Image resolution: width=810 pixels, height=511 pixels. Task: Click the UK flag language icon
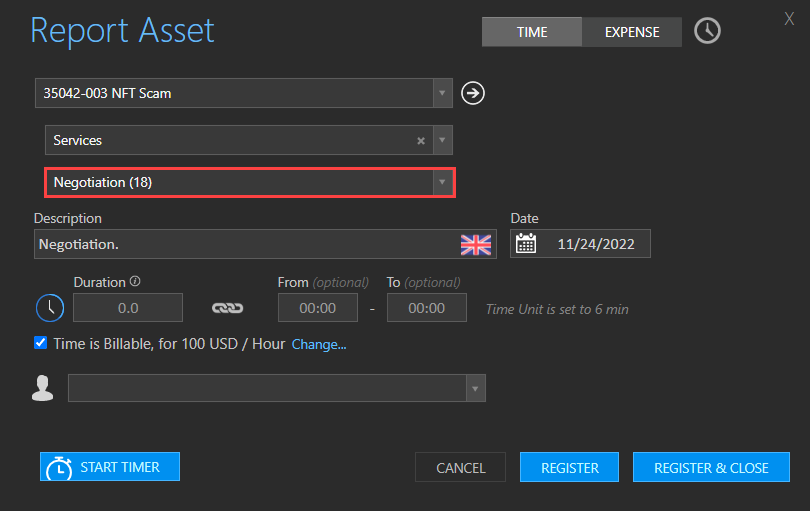476,245
